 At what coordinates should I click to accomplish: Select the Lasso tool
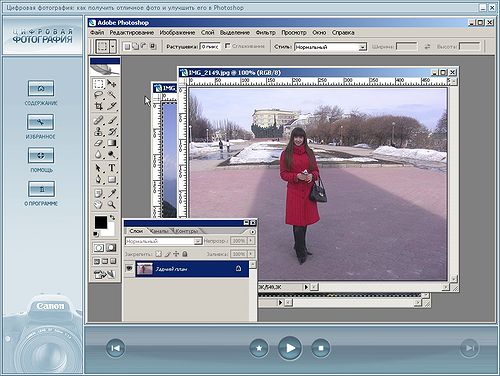click(x=98, y=95)
